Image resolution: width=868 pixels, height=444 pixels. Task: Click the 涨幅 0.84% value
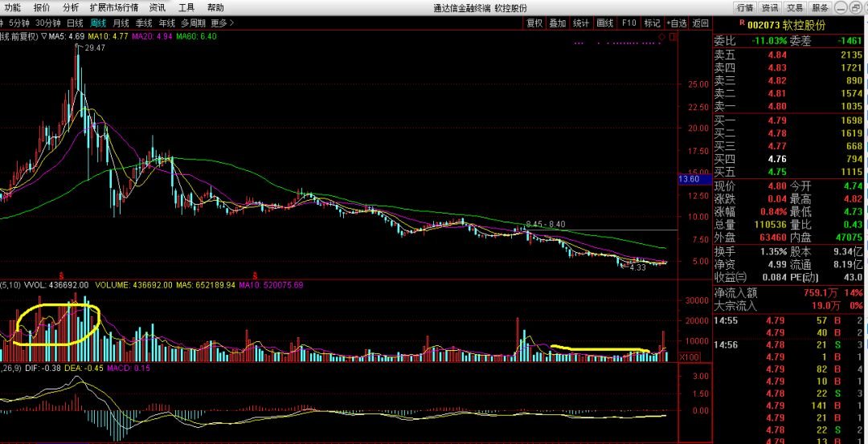pos(773,212)
